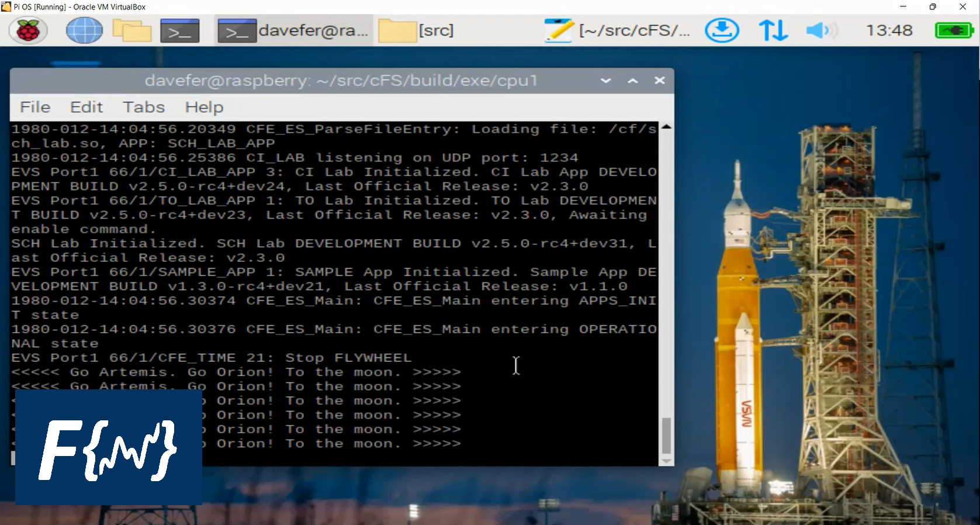
Task: Click the 'Stop FLYWHEEL' log line
Action: 212,358
